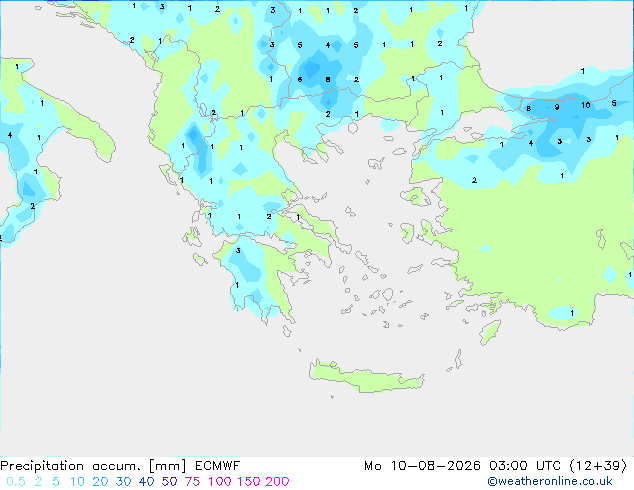Image resolution: width=634 pixels, height=490 pixels.
Task: Click the 5 mm legend value
Action: point(56,482)
